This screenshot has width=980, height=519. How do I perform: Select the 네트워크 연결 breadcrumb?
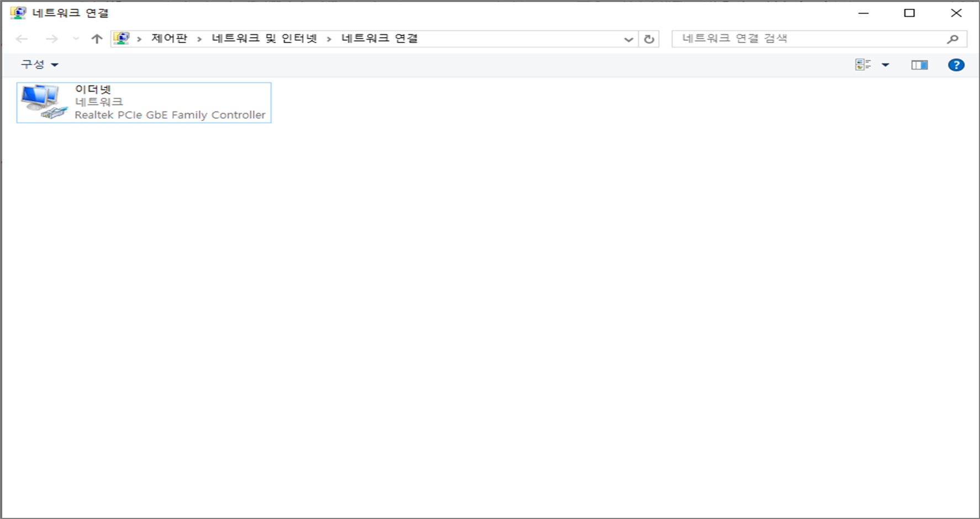click(379, 38)
